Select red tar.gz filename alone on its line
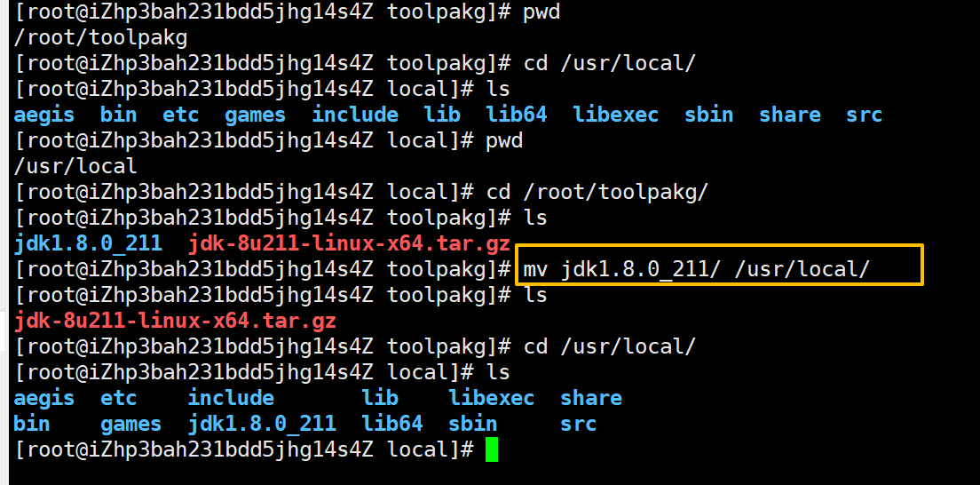This screenshot has height=485, width=980. [x=175, y=321]
